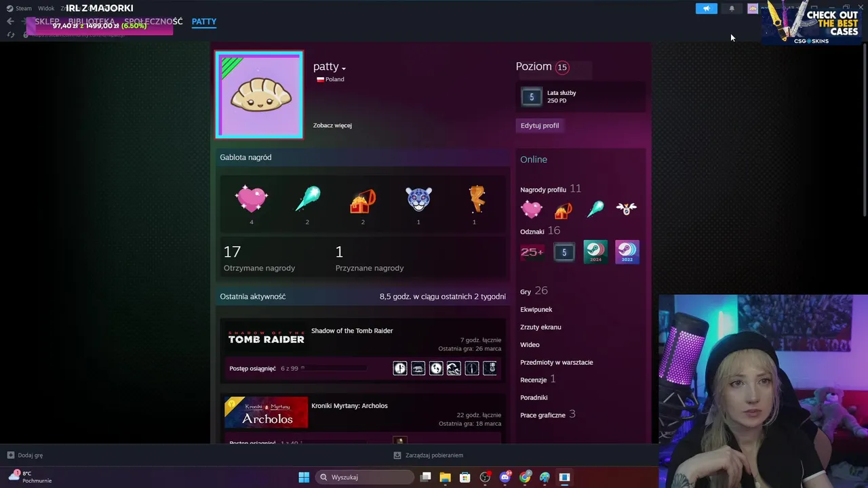
Task: Select the treasure chest icon under Nagrody profilu
Action: tap(563, 210)
